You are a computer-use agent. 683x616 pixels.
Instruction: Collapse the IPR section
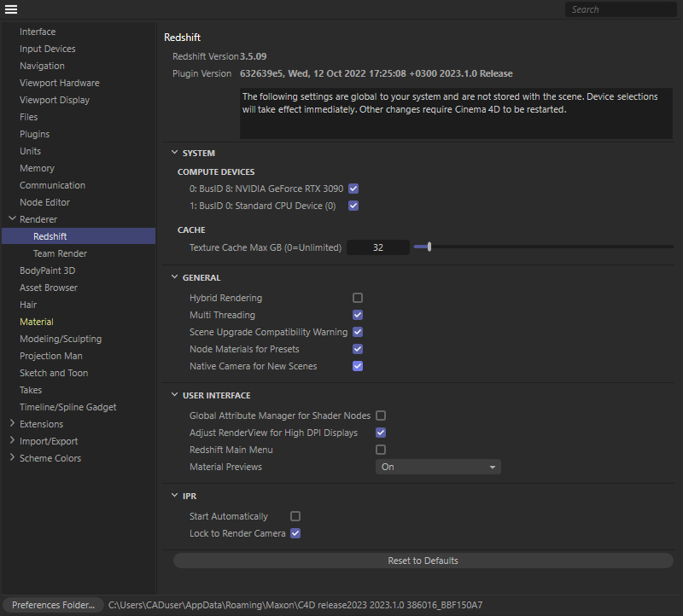[x=175, y=496]
